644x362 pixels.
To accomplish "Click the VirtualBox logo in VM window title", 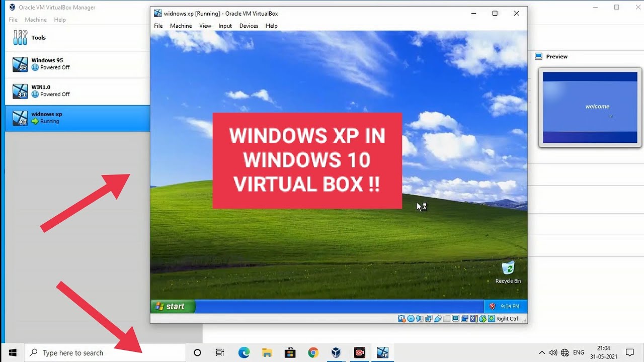I will pos(158,14).
